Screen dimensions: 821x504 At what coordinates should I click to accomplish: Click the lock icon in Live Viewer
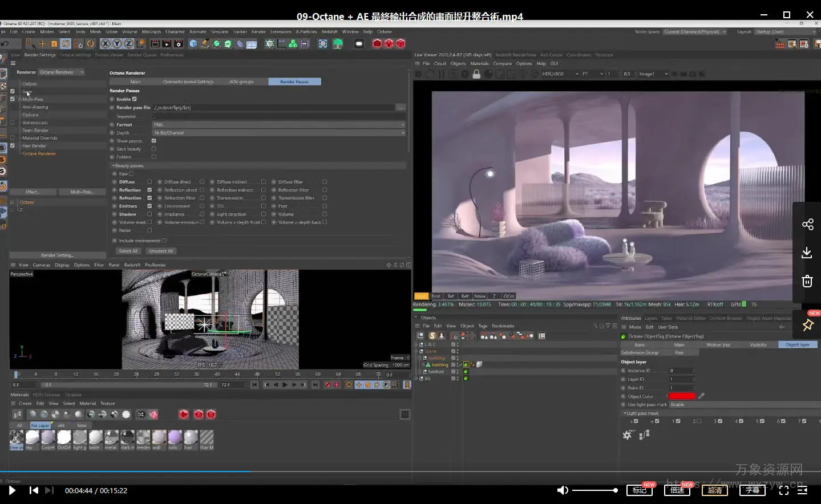point(476,74)
